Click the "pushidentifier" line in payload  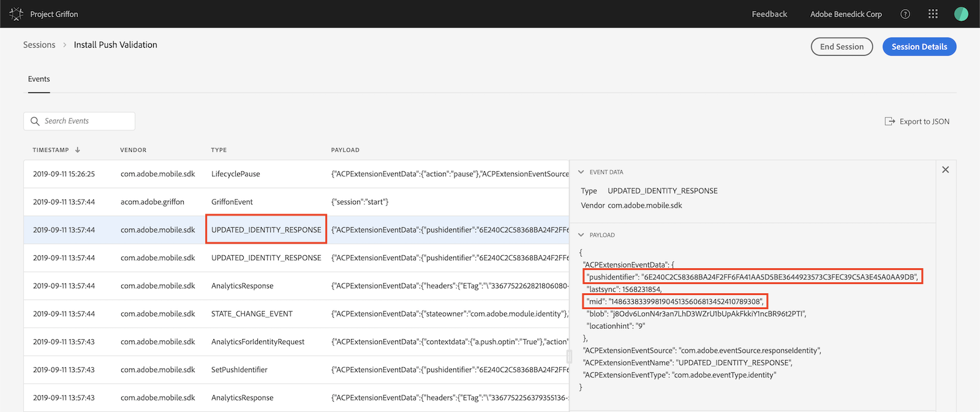(752, 277)
